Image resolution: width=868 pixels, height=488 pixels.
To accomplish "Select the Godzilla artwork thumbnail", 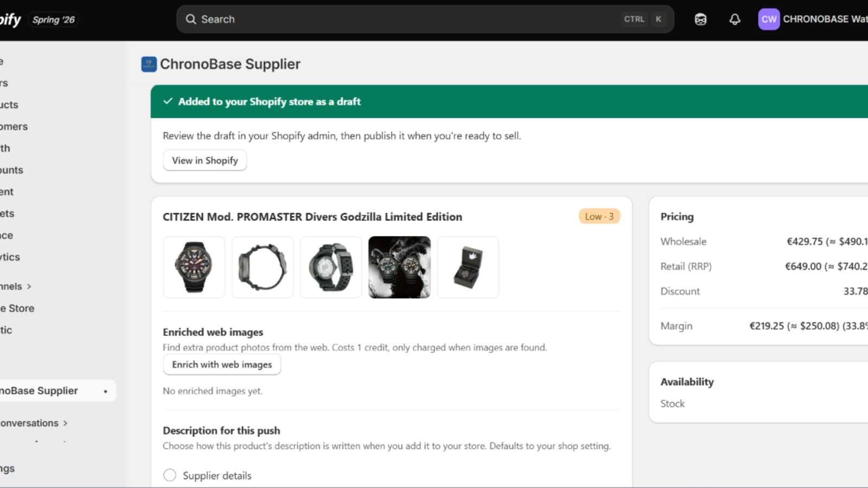I will (x=399, y=267).
